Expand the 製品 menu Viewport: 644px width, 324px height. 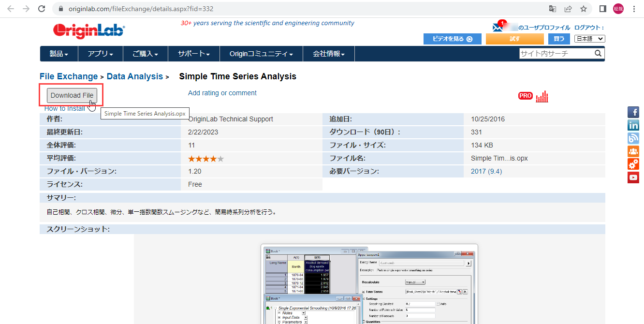[x=59, y=54]
